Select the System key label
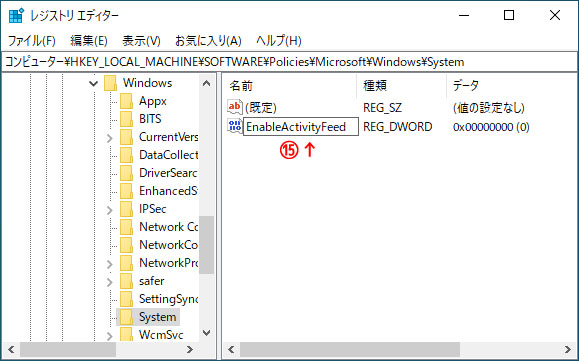 click(158, 317)
